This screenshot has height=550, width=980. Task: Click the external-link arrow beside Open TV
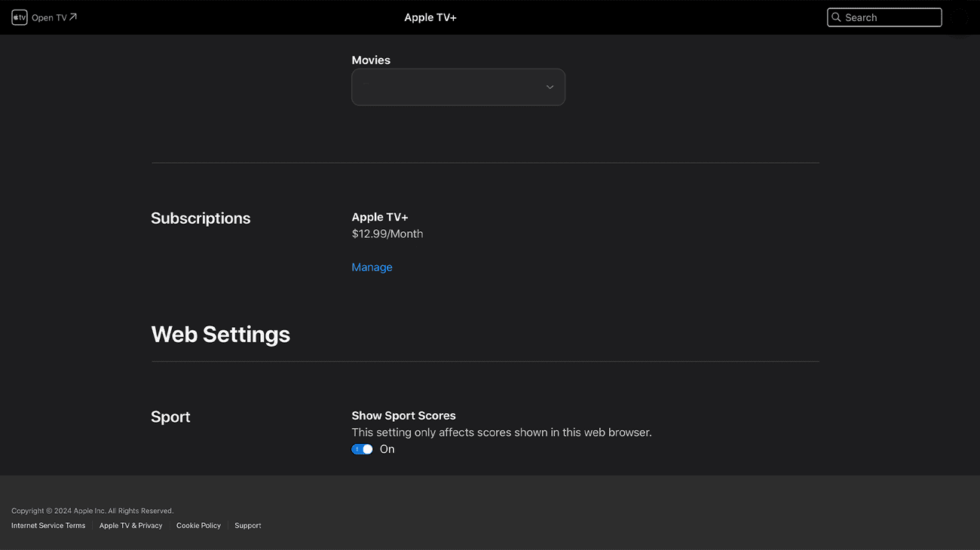point(73,17)
